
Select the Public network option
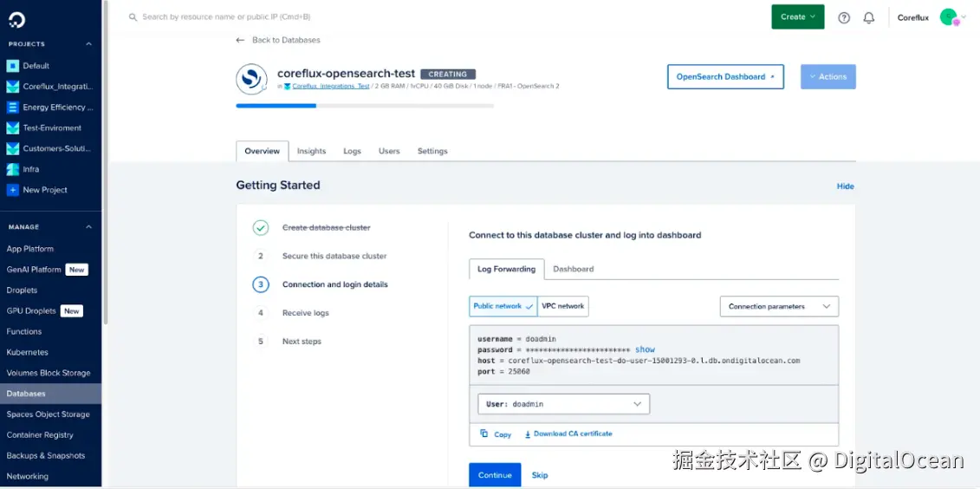pos(503,306)
